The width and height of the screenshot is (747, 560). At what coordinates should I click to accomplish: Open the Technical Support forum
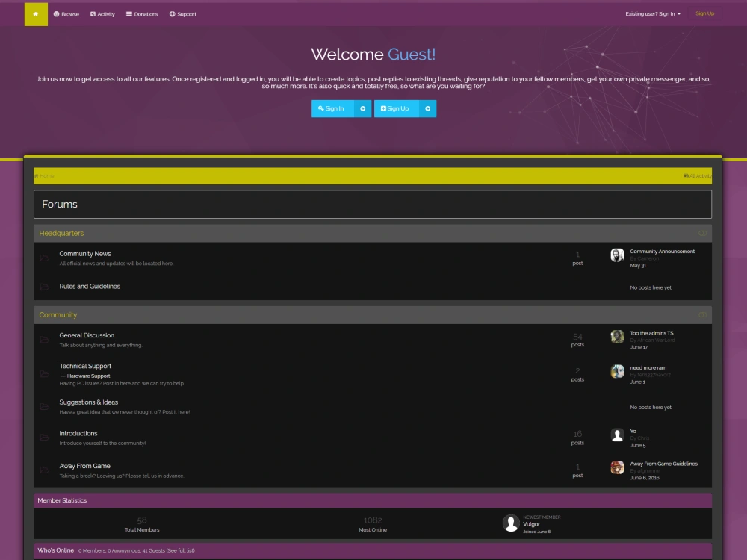coord(85,366)
